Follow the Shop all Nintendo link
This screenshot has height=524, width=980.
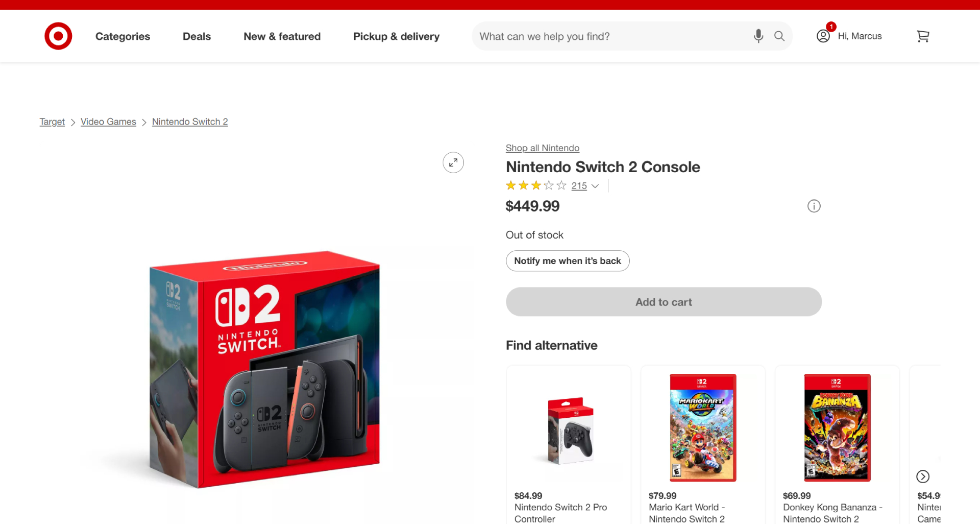pyautogui.click(x=542, y=148)
